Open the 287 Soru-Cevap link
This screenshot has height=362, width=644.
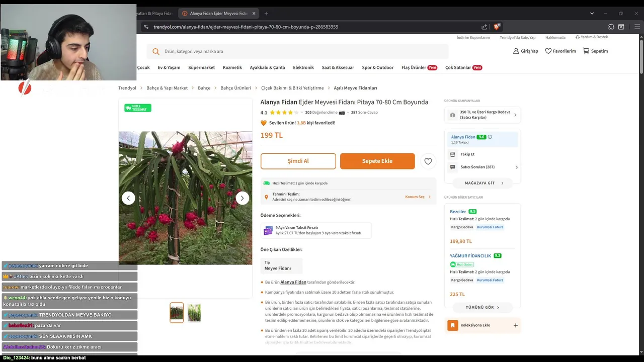(364, 113)
